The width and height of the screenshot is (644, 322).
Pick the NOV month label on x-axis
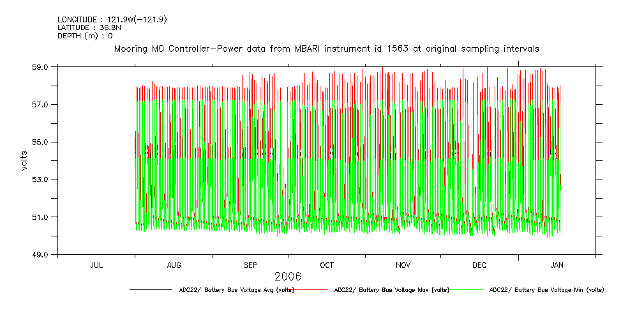coord(403,264)
